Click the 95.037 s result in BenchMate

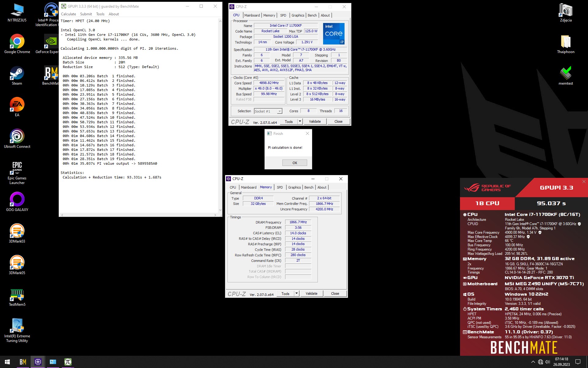pyautogui.click(x=551, y=203)
